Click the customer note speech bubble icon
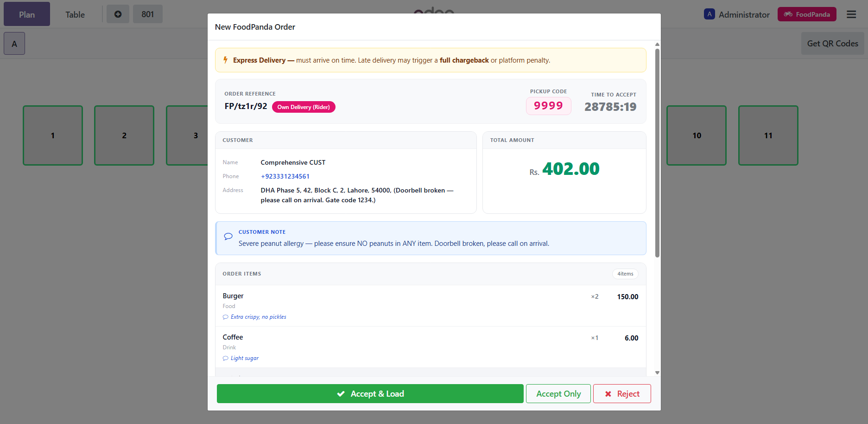868x424 pixels. (228, 236)
